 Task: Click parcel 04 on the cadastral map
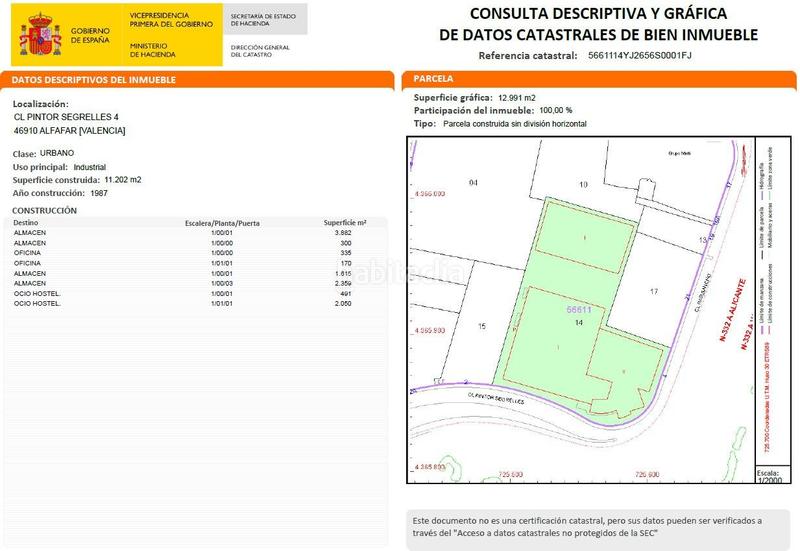tap(473, 182)
